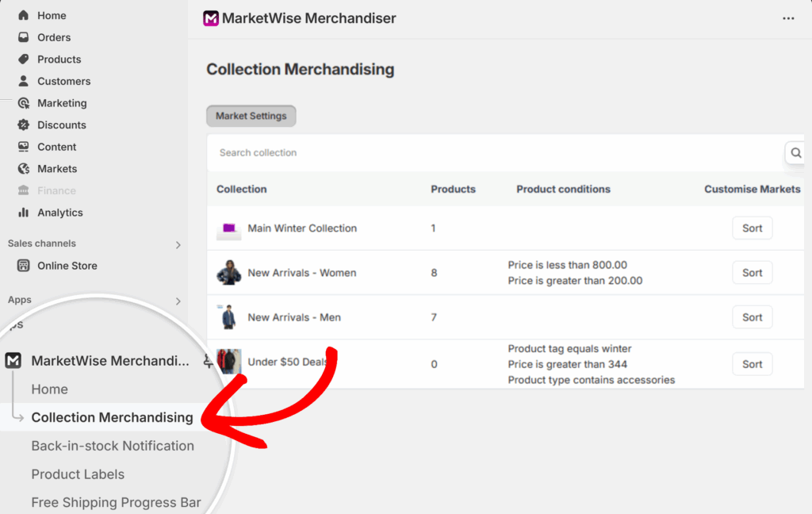Open Back-in-stock Notification
The height and width of the screenshot is (514, 812).
tap(113, 446)
